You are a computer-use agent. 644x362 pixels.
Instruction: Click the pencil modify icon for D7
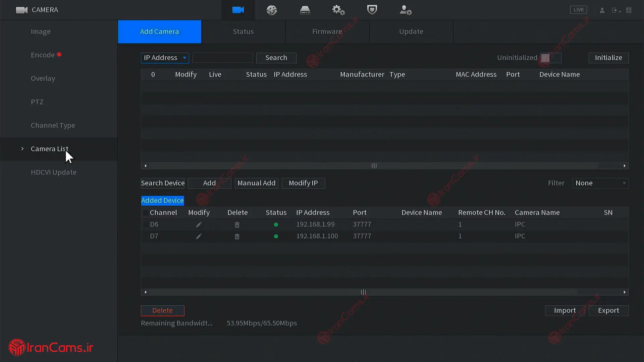point(199,236)
